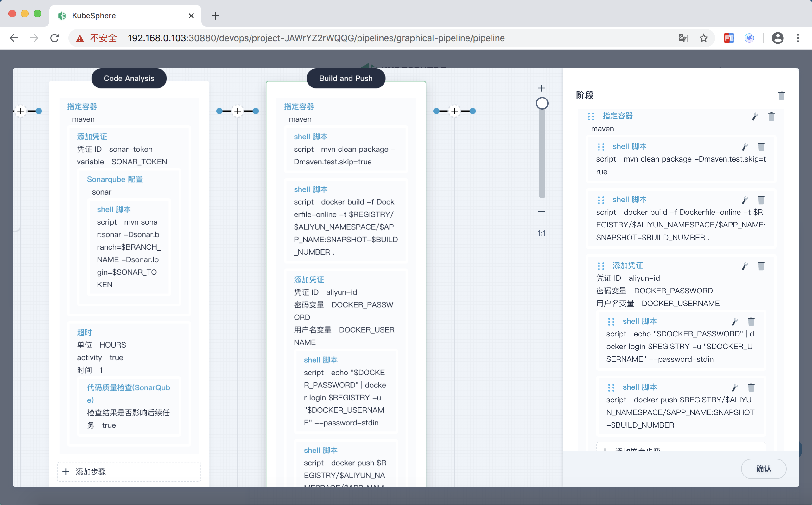Confirm with the 确认 button
Viewport: 812px width, 505px height.
(763, 469)
